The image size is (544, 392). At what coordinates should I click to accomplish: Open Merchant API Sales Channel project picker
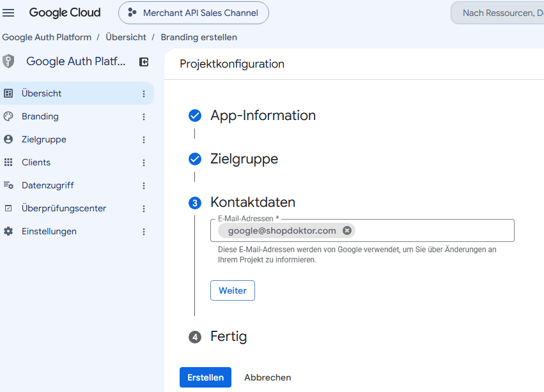tap(194, 13)
